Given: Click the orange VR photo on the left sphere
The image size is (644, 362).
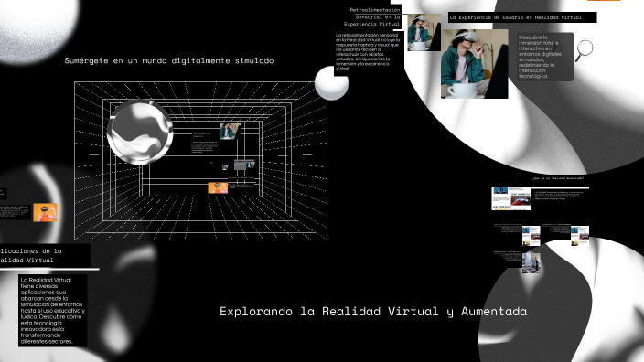Looking at the screenshot, I should (x=45, y=213).
